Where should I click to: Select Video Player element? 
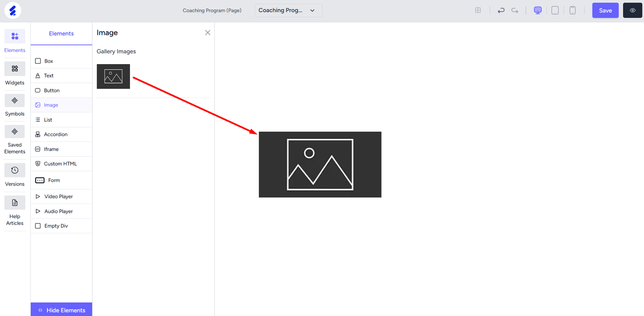tap(58, 197)
